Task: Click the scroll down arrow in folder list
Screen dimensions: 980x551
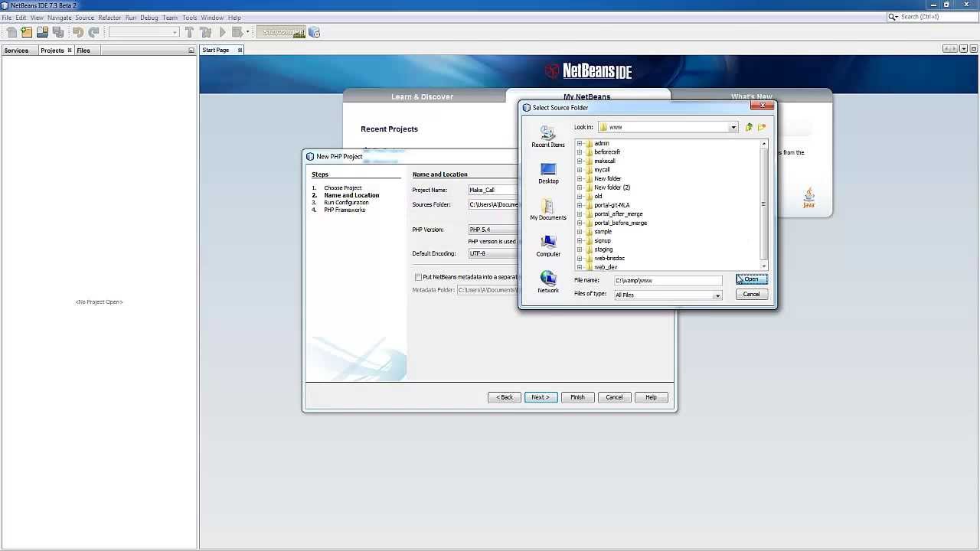Action: tap(763, 266)
